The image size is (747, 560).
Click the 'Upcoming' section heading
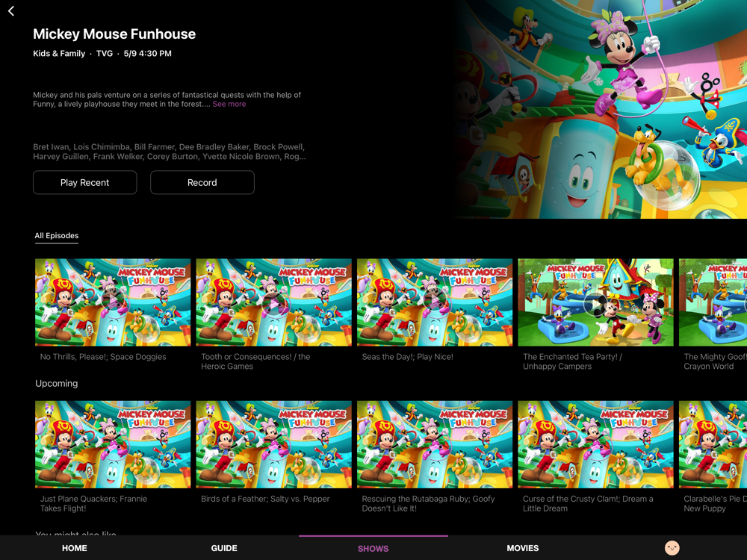pyautogui.click(x=57, y=383)
